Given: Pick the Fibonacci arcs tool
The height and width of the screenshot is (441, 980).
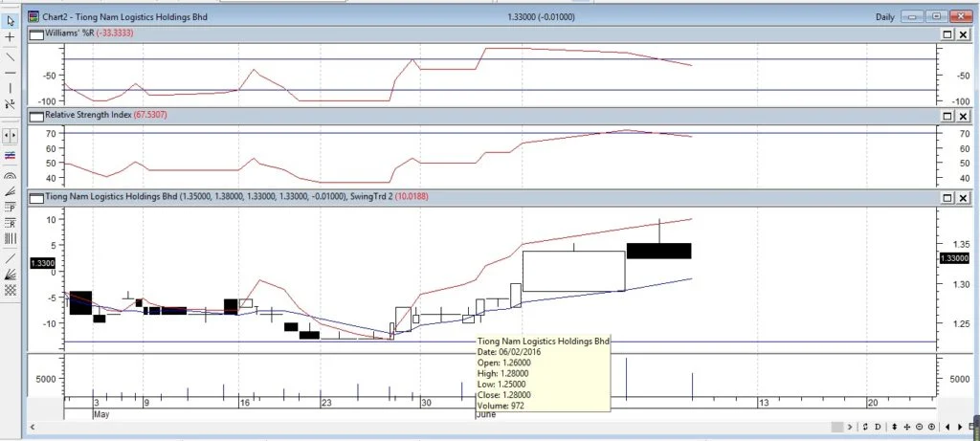Looking at the screenshot, I should [10, 176].
